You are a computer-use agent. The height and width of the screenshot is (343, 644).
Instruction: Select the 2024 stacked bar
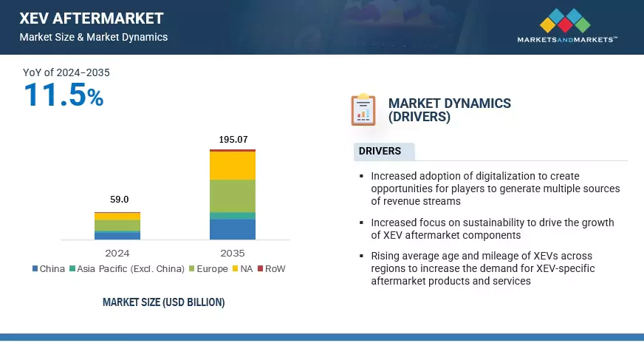point(117,226)
